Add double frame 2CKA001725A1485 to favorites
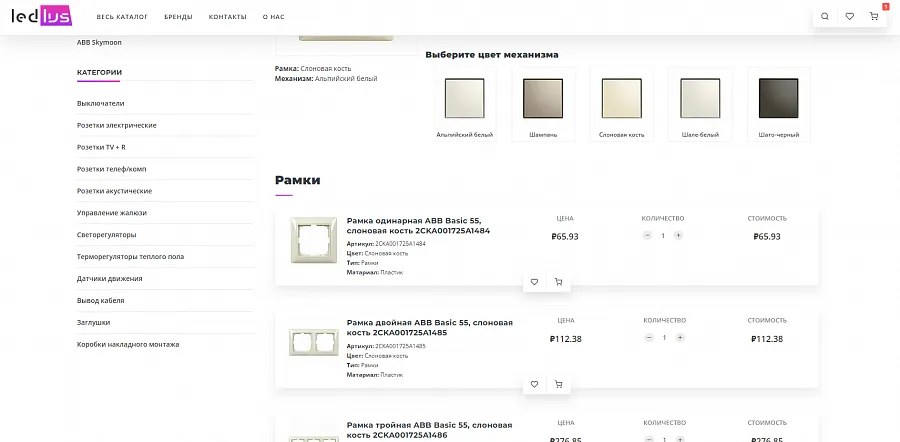Image resolution: width=900 pixels, height=442 pixels. 534,384
